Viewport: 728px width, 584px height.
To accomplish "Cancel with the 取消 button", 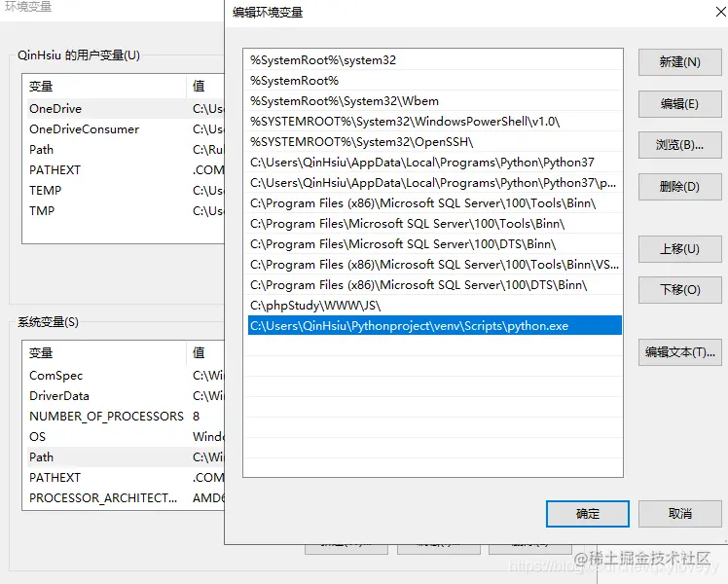I will pos(679,514).
